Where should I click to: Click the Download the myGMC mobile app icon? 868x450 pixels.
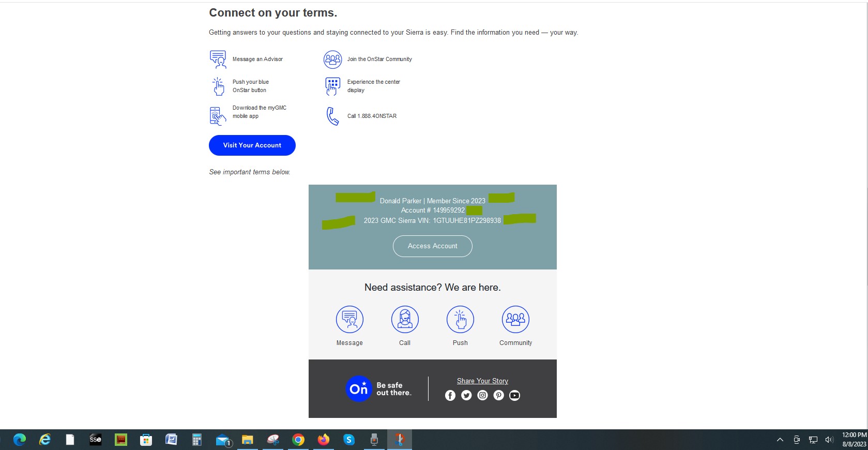coord(218,116)
